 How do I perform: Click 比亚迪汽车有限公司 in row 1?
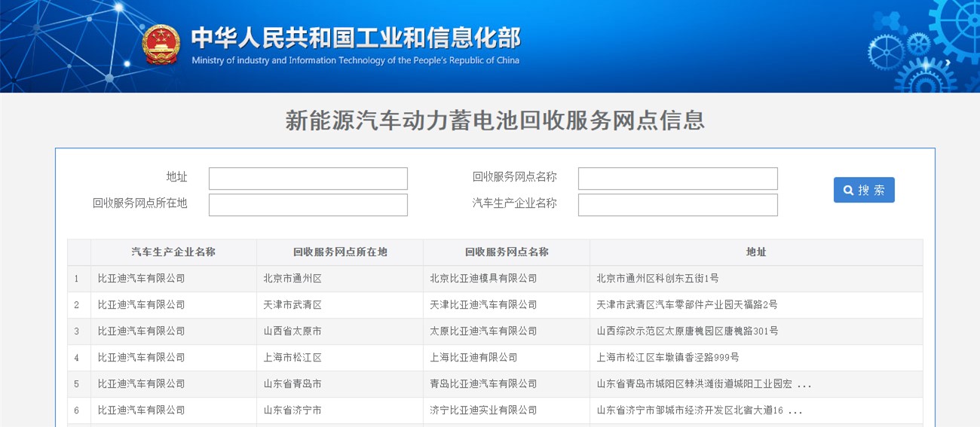(x=141, y=279)
